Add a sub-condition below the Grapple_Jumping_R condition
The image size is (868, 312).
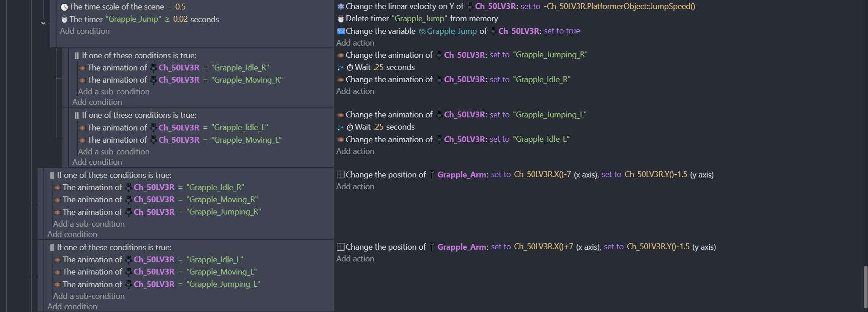[x=89, y=224]
